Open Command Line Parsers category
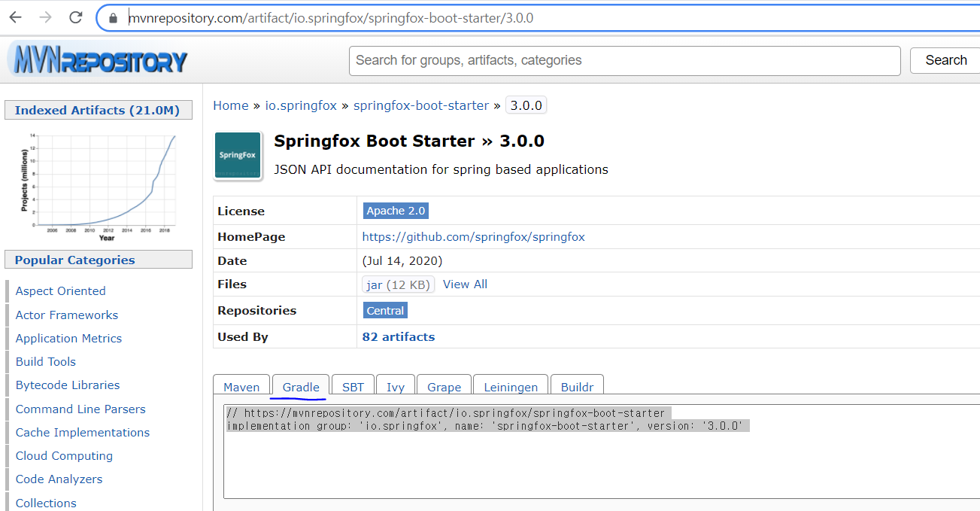Screen dimensions: 980x511 80,409
